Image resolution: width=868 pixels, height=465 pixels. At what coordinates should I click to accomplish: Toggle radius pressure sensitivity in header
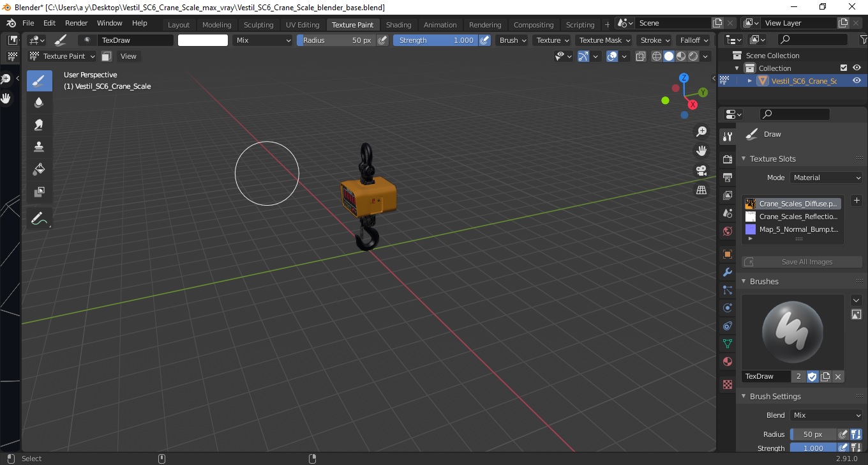click(x=382, y=40)
